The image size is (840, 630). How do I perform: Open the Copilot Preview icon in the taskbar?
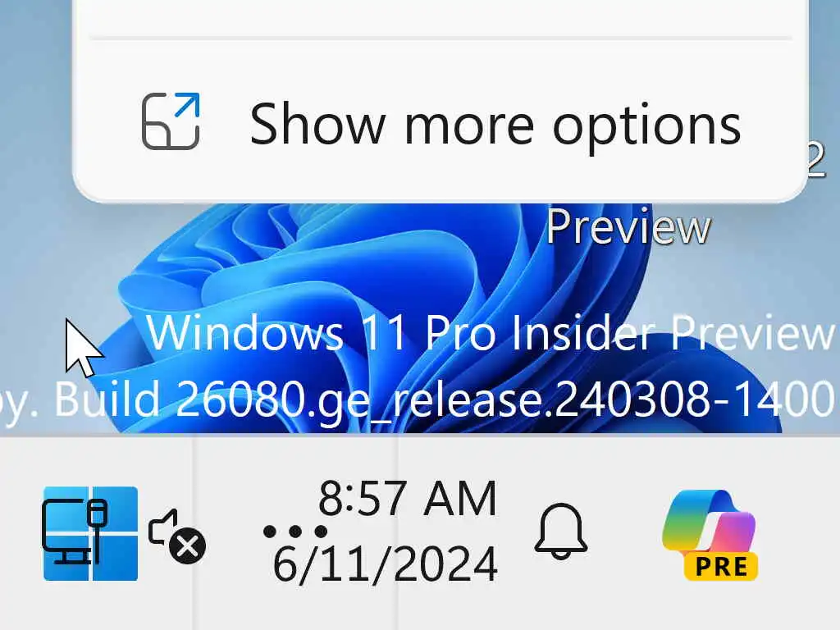tap(710, 535)
